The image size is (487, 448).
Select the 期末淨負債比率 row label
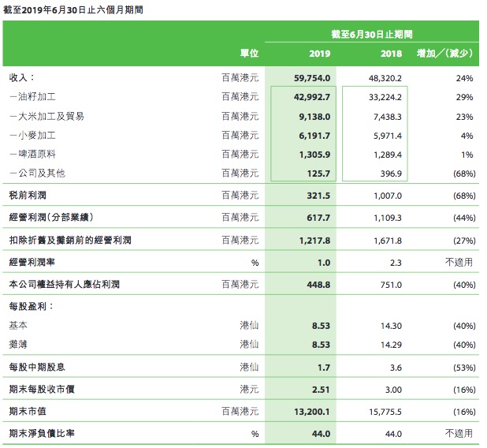[x=42, y=433]
